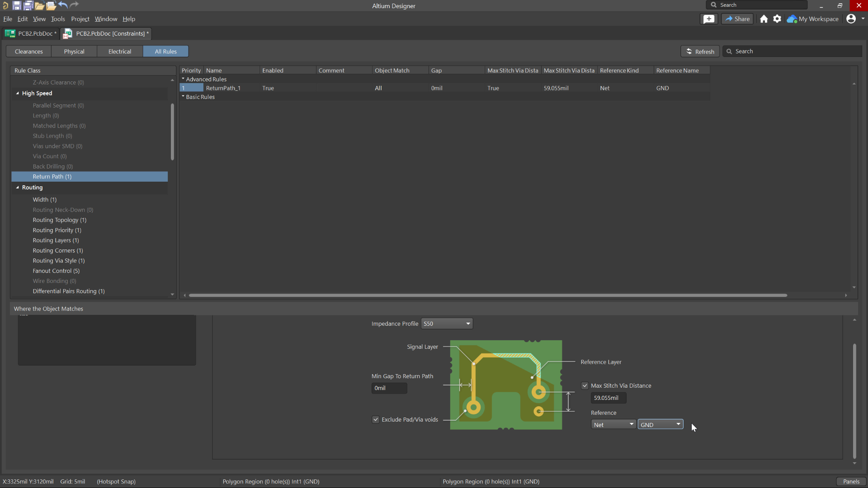Enable the Exclude Pad/Via voids checkbox
868x488 pixels.
[376, 419]
